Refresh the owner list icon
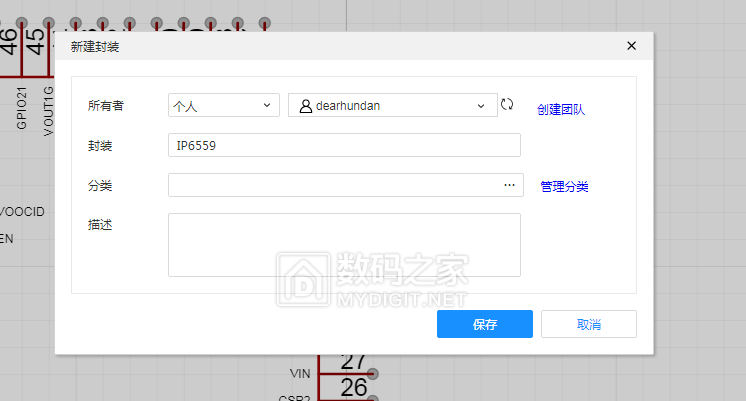 pos(507,104)
